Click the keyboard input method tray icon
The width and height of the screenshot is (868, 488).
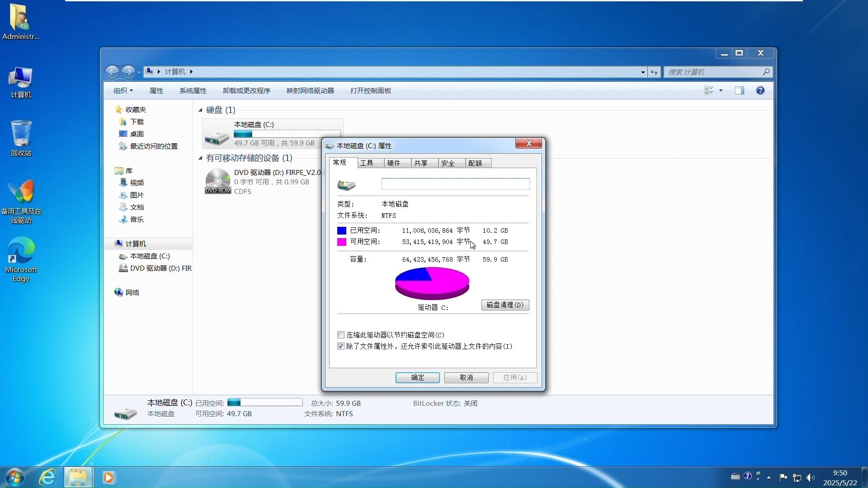tap(736, 476)
